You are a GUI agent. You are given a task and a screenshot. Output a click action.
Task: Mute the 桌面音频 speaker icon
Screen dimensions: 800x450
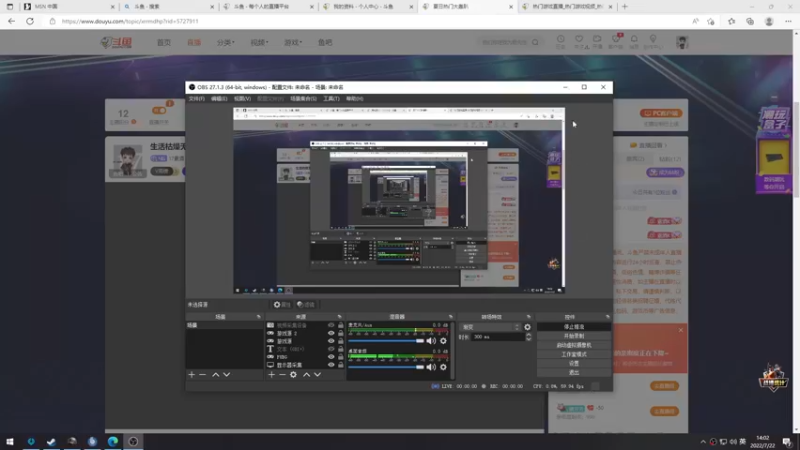[431, 367]
